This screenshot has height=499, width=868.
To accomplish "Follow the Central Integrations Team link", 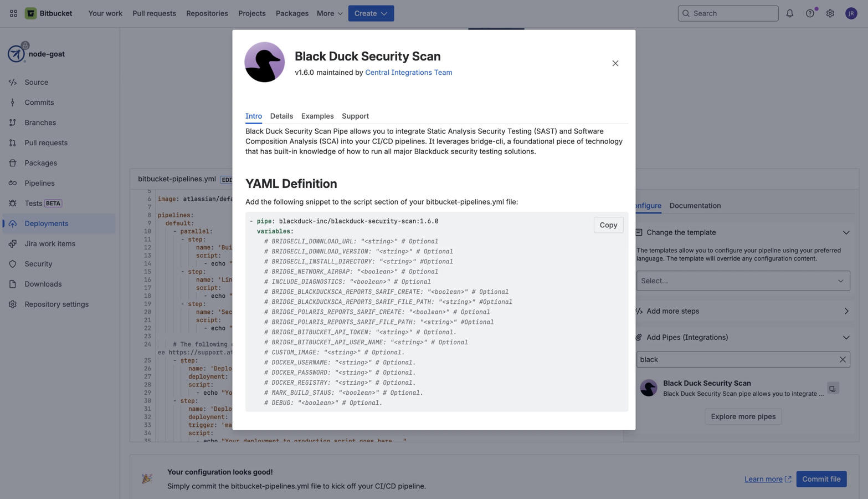I will point(408,73).
